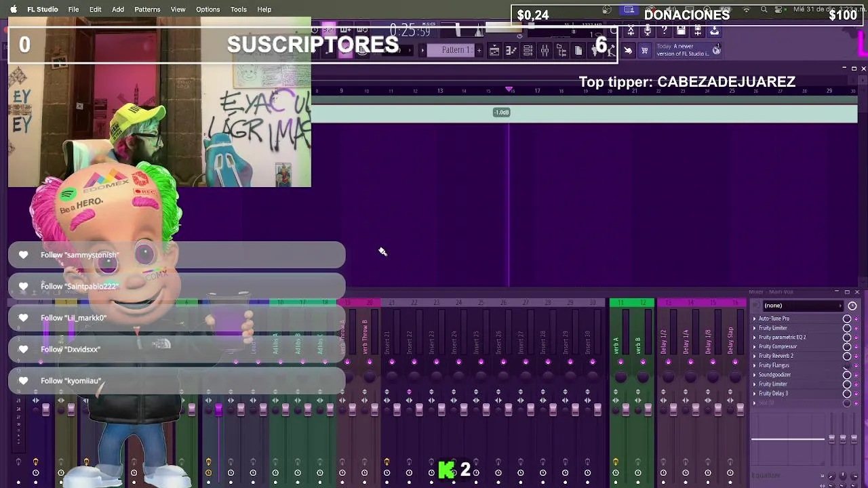Click the shopping cart content library icon
The image size is (868, 488).
click(x=644, y=50)
